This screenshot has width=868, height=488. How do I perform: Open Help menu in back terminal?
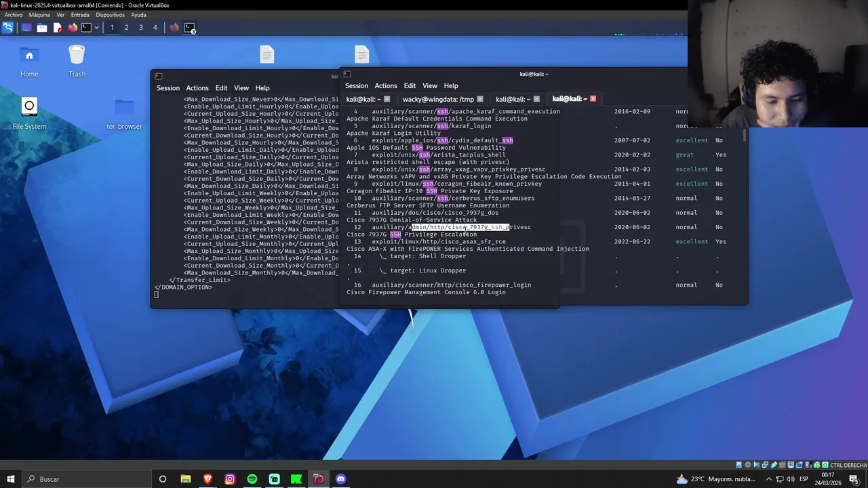262,88
